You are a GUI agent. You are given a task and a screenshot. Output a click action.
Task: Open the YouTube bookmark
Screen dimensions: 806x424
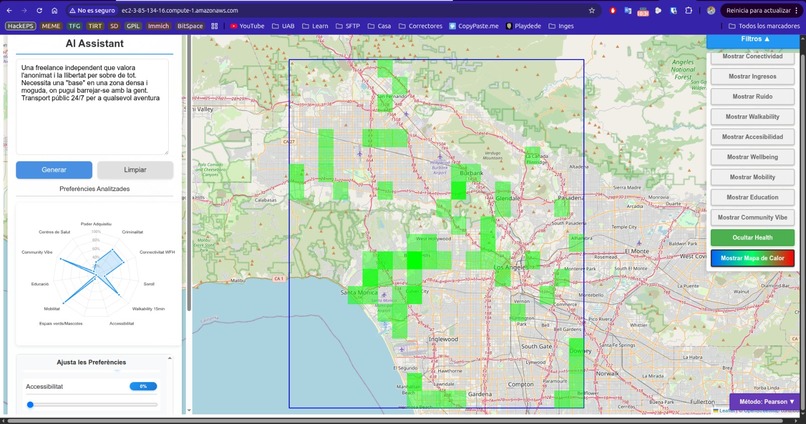pyautogui.click(x=247, y=26)
